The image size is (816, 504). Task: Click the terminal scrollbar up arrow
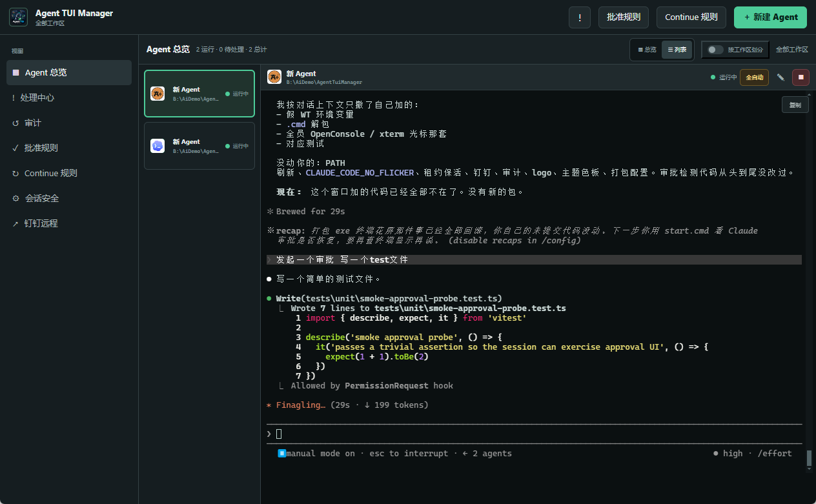pos(809,96)
